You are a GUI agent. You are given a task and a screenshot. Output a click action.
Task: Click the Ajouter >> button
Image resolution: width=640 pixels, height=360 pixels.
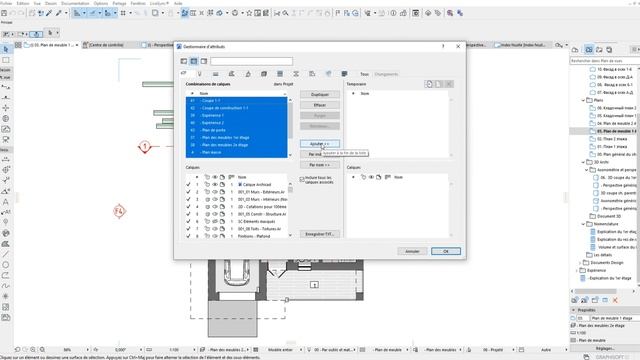tap(320, 144)
